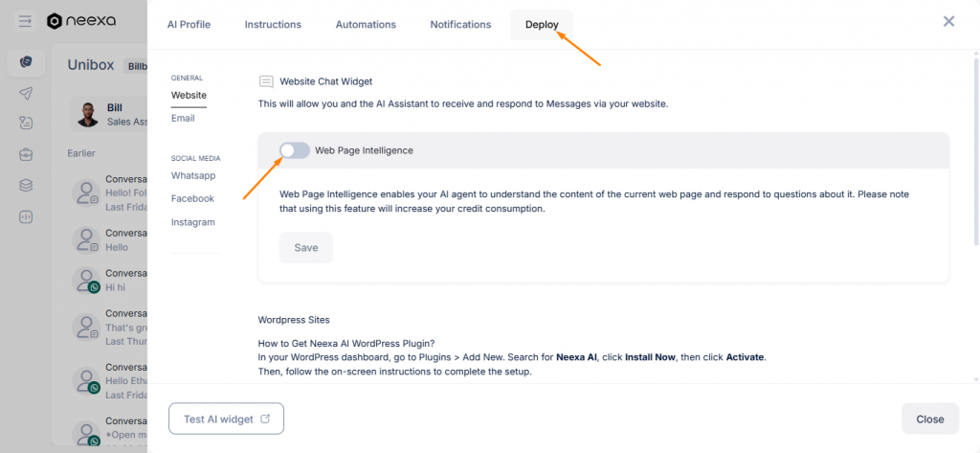Click external link icon on Test AI widget

tap(265, 419)
